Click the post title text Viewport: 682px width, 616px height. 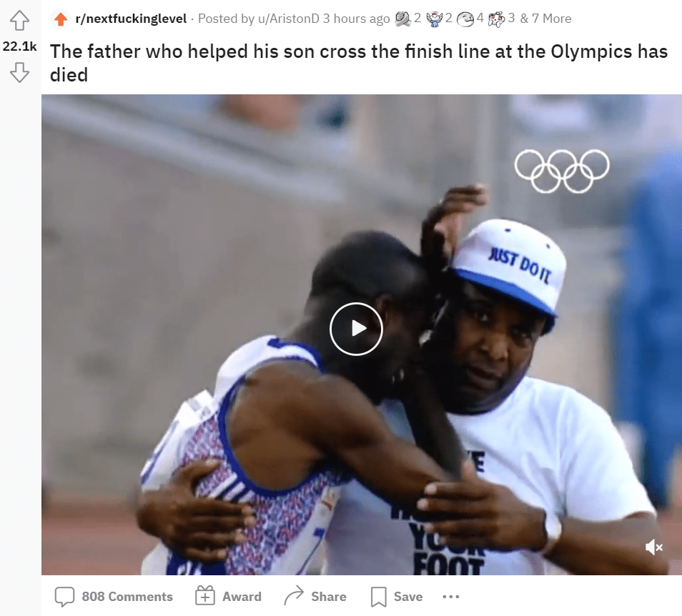tap(358, 63)
